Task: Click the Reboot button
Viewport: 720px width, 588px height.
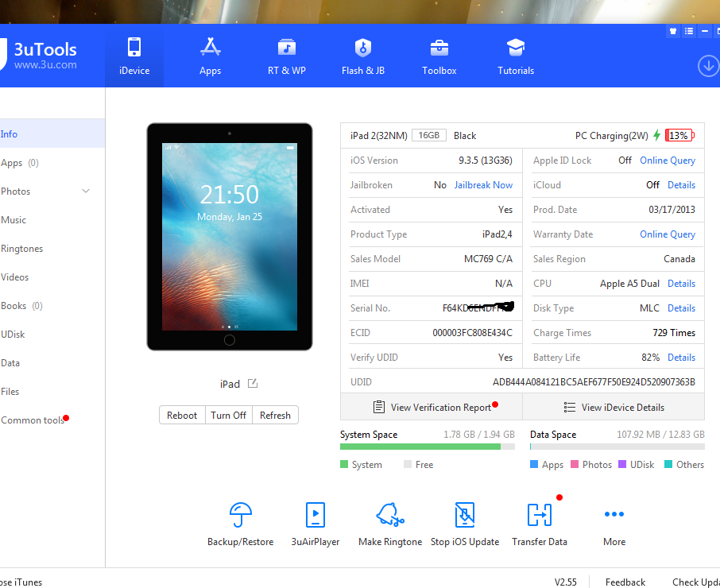Action: click(x=182, y=415)
